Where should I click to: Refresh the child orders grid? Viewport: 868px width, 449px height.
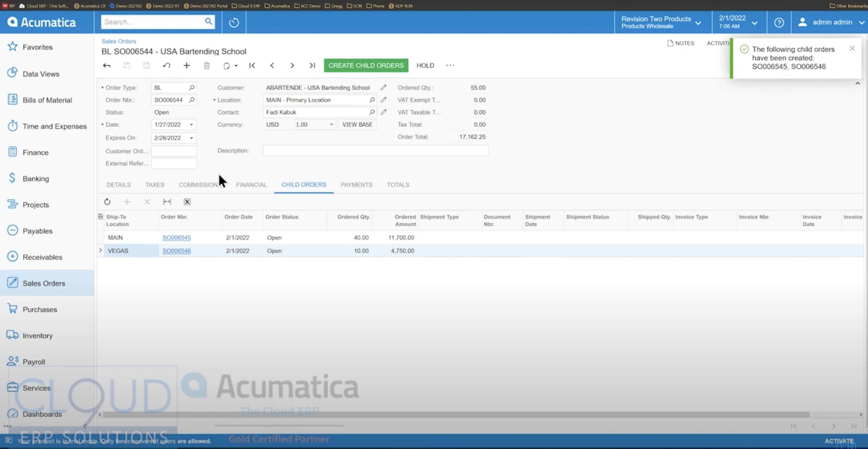tap(107, 201)
